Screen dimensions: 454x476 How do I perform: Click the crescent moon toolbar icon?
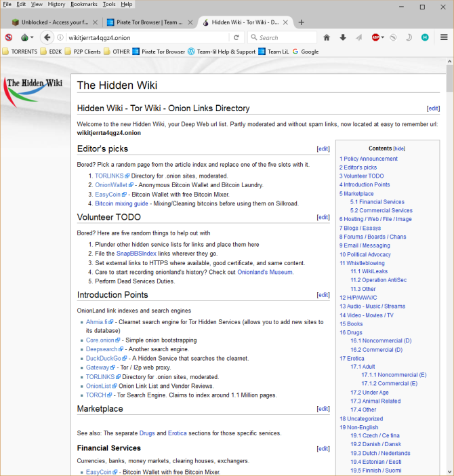[x=409, y=37]
